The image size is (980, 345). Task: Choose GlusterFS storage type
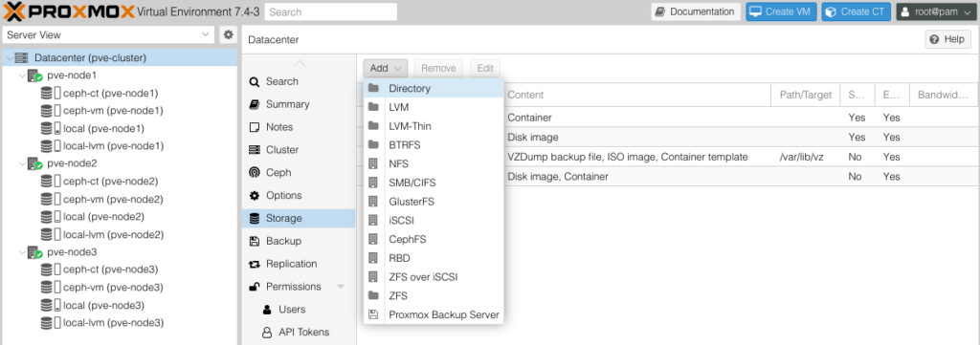(x=434, y=202)
